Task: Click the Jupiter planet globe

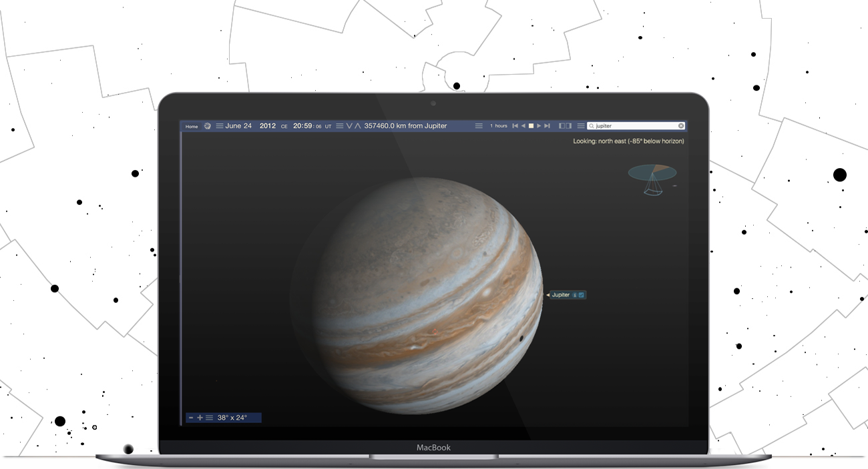Action: coord(427,296)
